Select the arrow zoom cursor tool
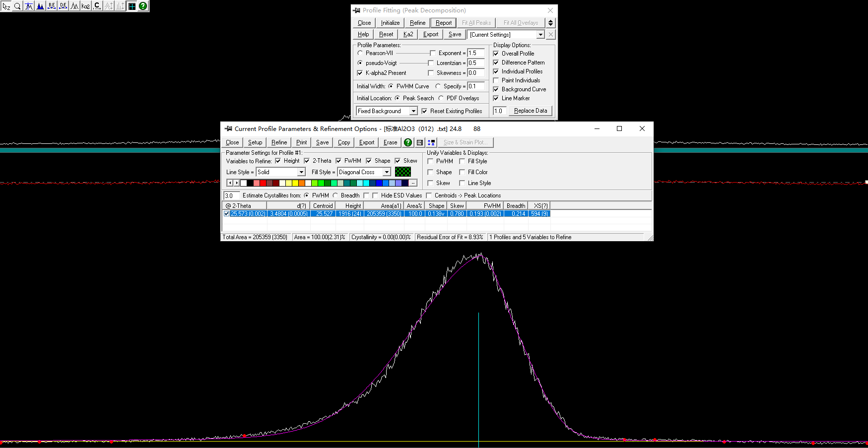 pos(6,6)
